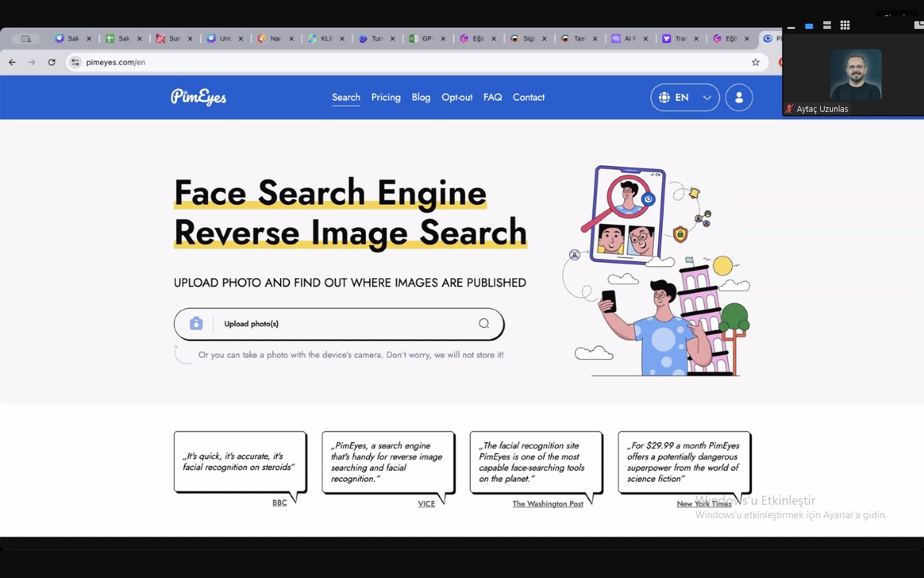Open the VICE source link
924x578 pixels.
click(x=426, y=504)
